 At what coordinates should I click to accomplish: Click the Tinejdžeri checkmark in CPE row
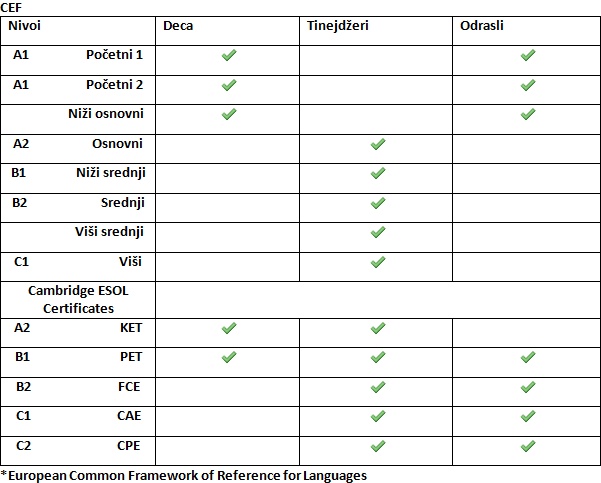[x=378, y=446]
